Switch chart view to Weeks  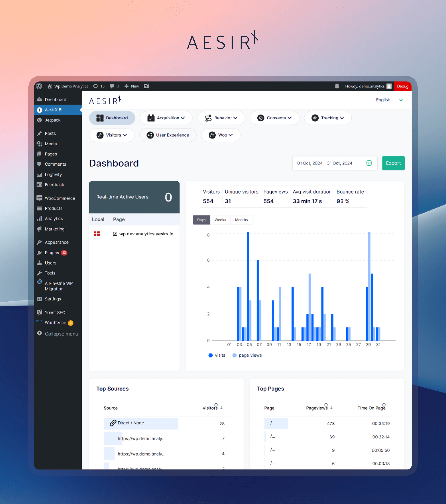220,220
